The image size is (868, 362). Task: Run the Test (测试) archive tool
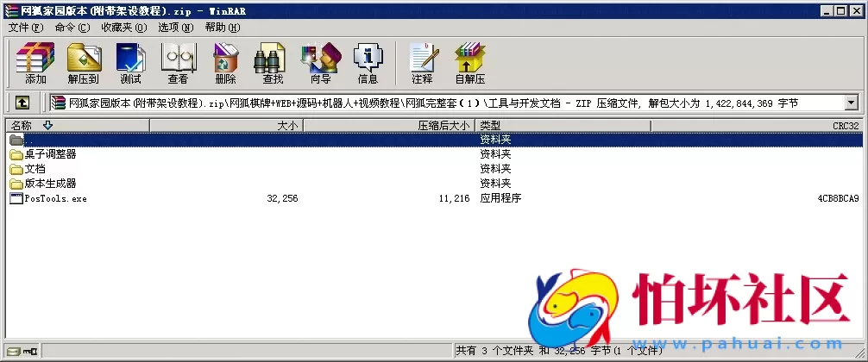pos(130,63)
